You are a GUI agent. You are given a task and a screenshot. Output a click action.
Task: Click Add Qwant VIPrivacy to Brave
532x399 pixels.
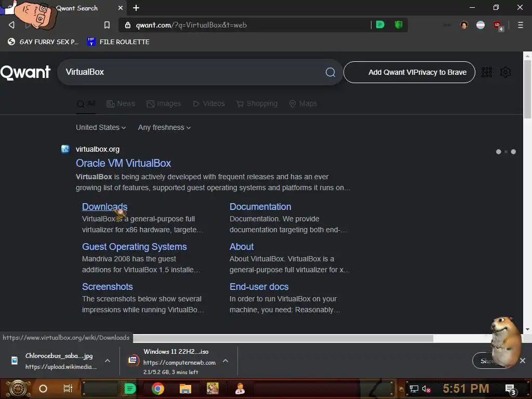click(409, 72)
